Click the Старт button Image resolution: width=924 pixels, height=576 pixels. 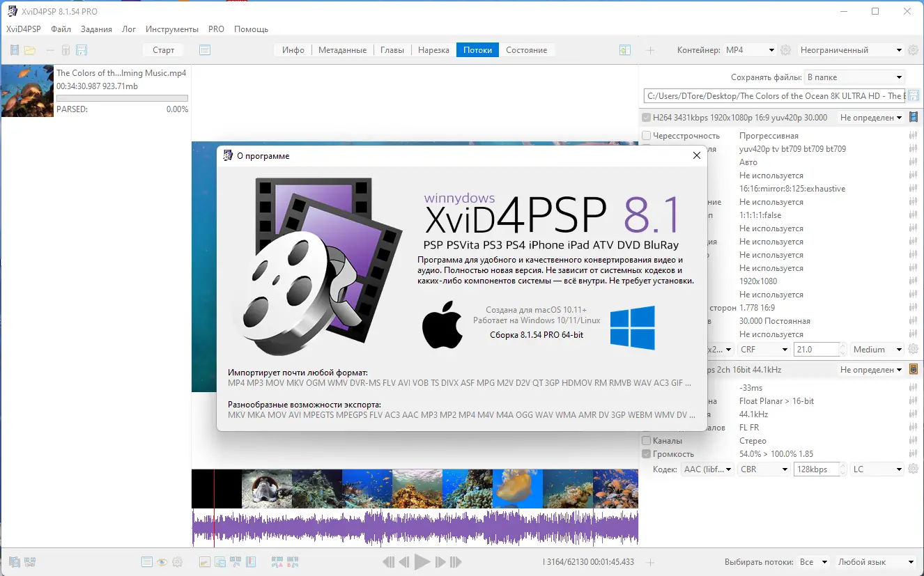(x=164, y=50)
